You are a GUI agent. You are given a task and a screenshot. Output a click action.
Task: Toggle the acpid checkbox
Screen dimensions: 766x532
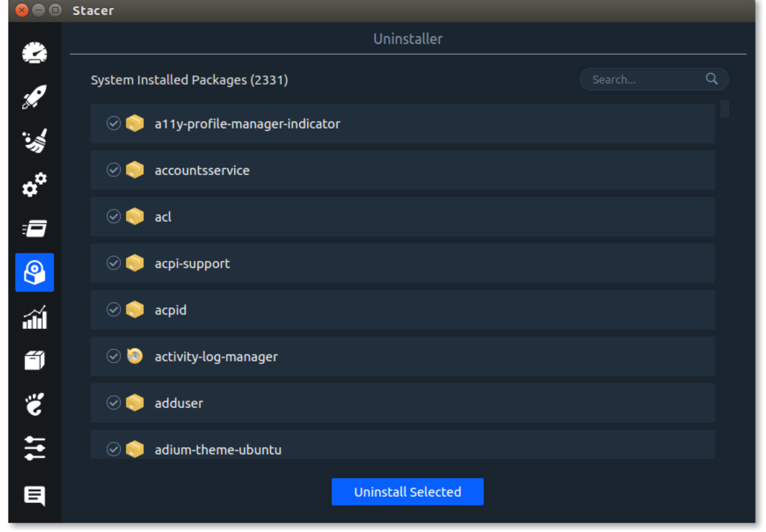pos(114,310)
